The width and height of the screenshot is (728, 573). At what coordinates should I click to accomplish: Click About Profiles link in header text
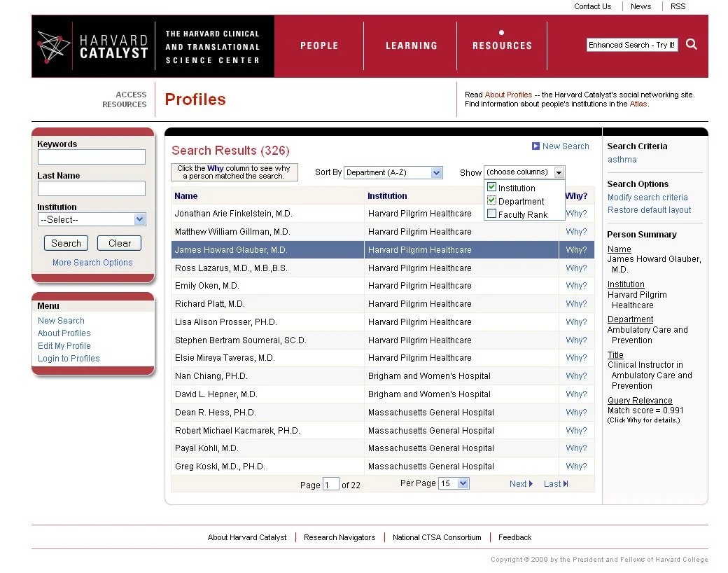pos(508,95)
